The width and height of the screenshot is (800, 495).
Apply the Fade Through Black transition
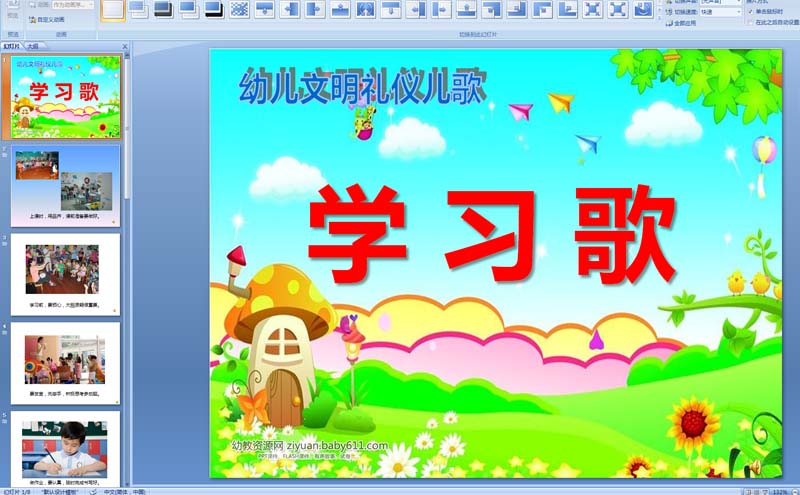pos(164,10)
